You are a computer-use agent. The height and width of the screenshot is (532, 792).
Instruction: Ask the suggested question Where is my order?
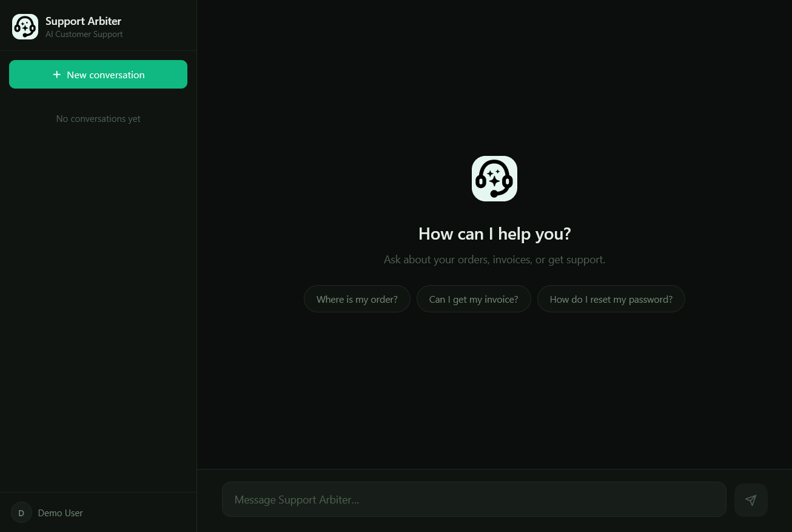pyautogui.click(x=357, y=298)
